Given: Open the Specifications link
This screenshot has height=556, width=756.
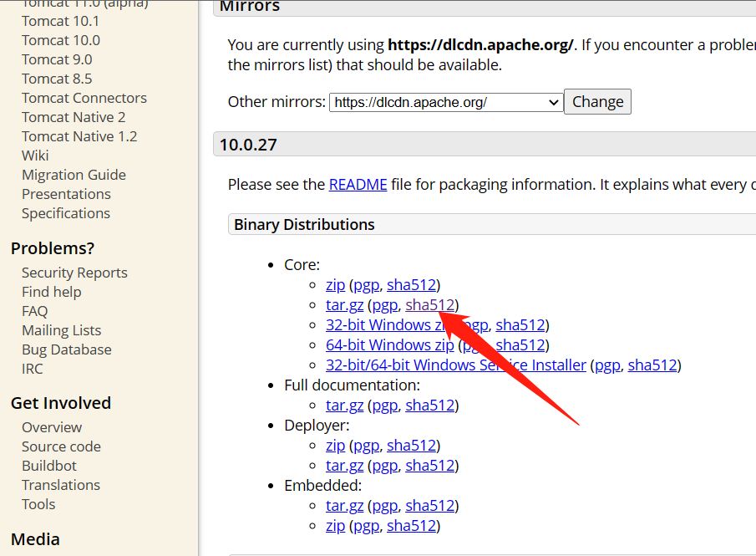Looking at the screenshot, I should point(66,214).
